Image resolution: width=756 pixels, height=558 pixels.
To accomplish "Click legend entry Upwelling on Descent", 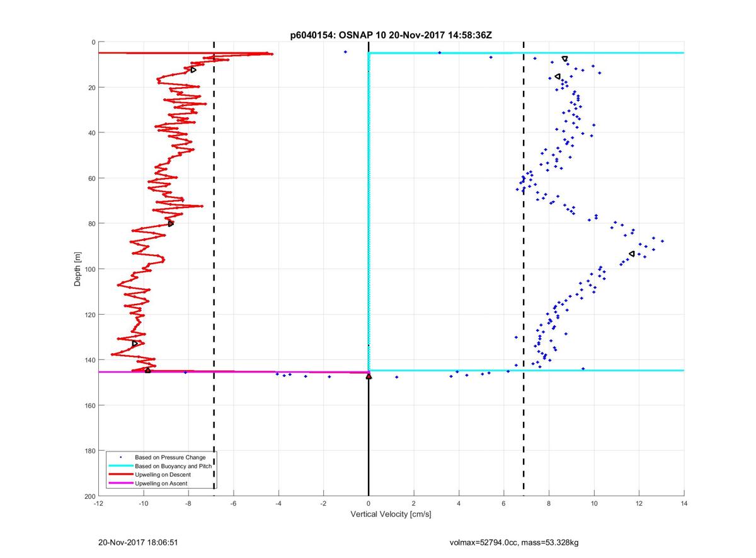I will point(163,475).
